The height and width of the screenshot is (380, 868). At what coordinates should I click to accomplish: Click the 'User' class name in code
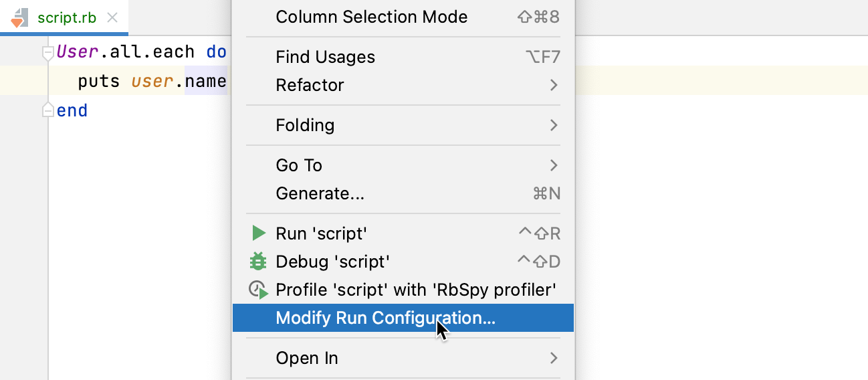(x=78, y=52)
